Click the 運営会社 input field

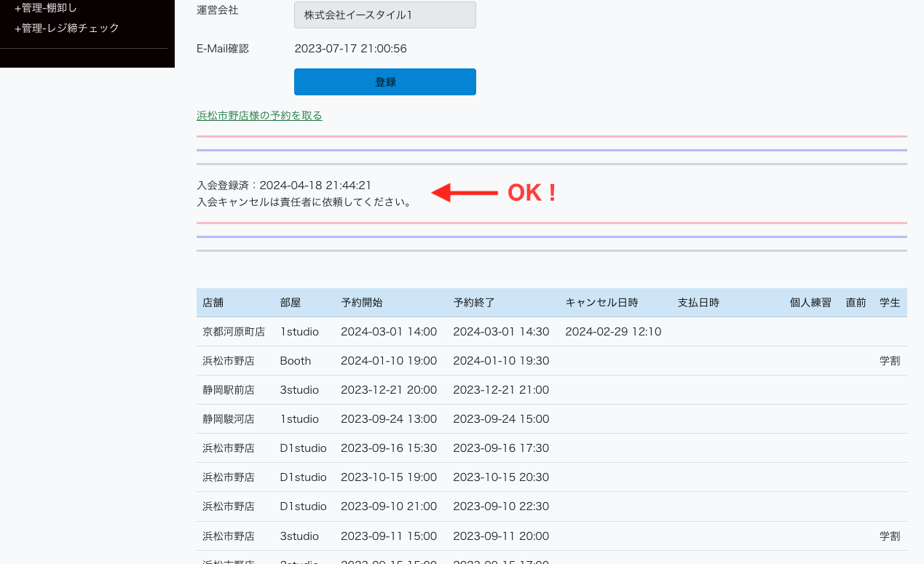(x=384, y=15)
